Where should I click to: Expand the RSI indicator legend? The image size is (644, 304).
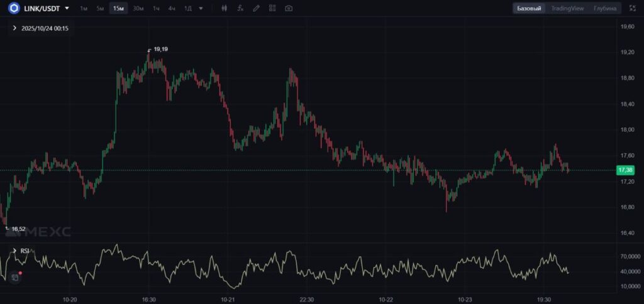click(14, 251)
